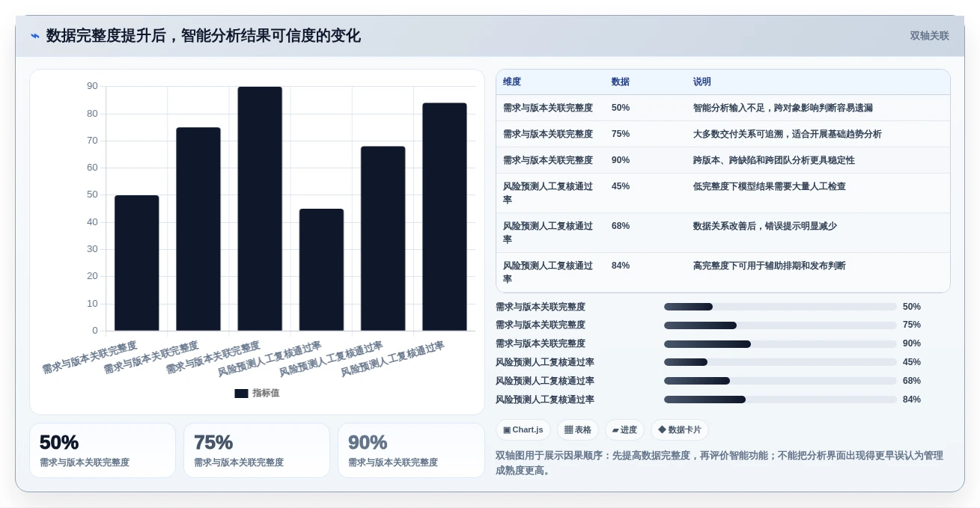Click the 需求与版本关联完整度 label beside the 90% progress bar
The image size is (980, 508).
[x=541, y=344]
